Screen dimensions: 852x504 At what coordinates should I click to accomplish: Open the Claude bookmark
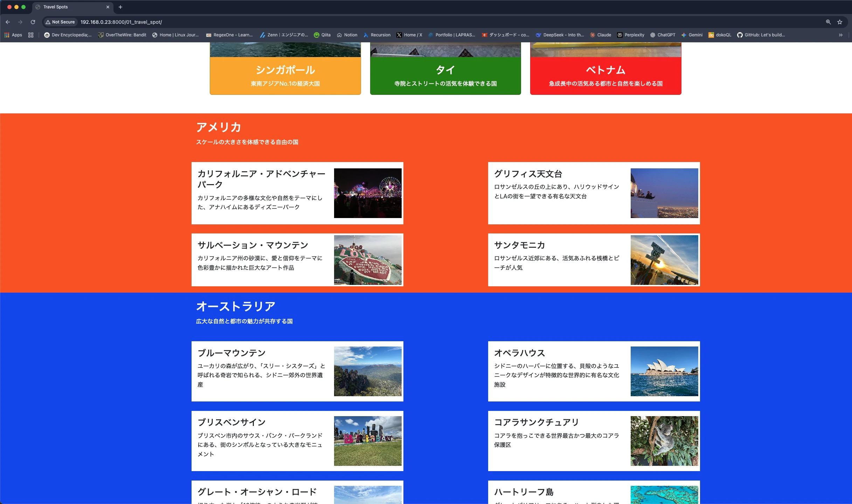point(601,35)
